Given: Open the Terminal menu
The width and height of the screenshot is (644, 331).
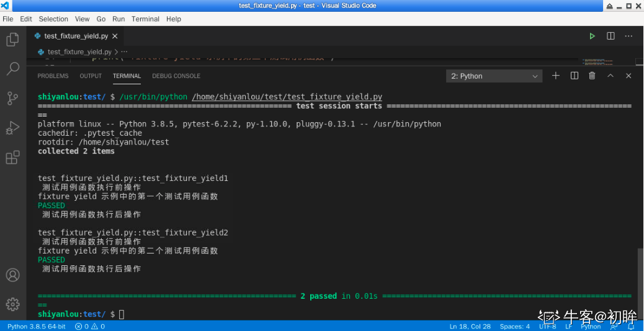Looking at the screenshot, I should click(x=145, y=19).
